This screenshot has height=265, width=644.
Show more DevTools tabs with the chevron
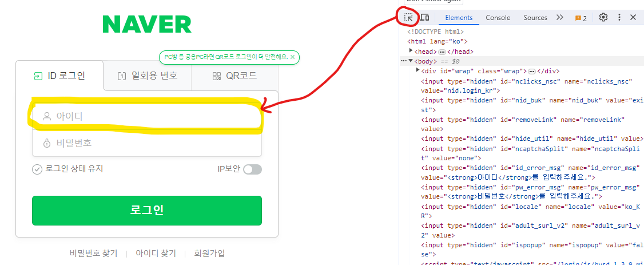pos(559,17)
